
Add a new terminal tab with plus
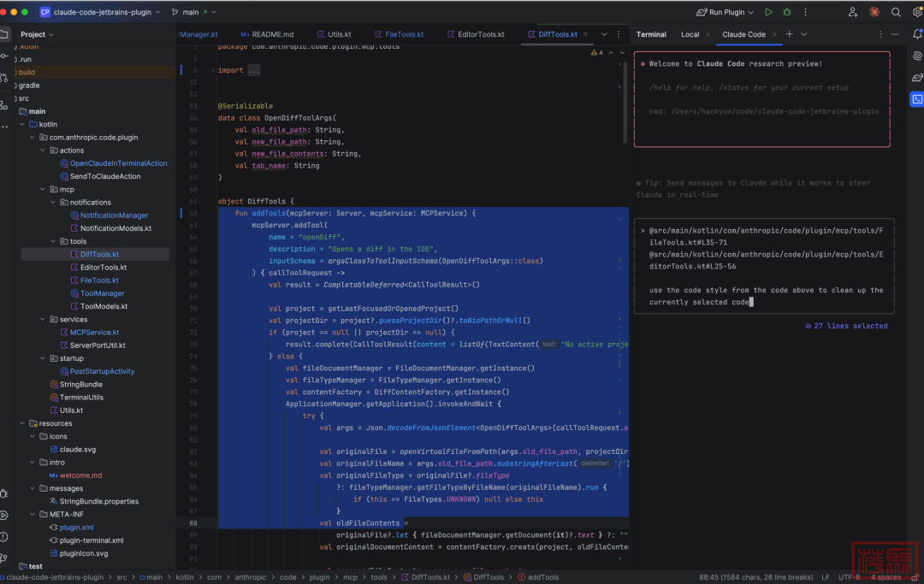click(789, 34)
